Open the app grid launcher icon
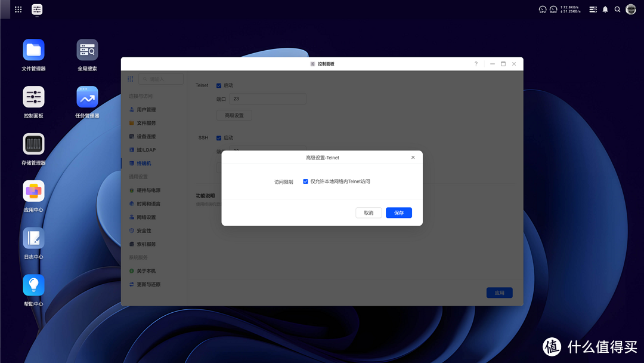The height and width of the screenshot is (363, 644). point(18,10)
